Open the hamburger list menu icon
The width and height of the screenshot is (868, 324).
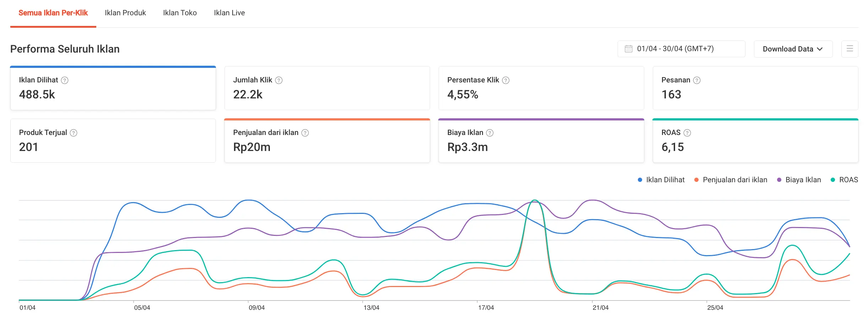pos(850,49)
